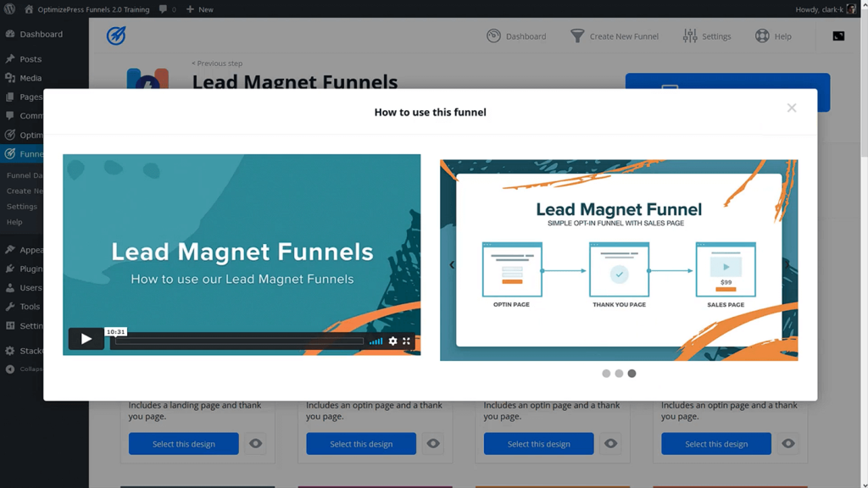Click the volume bars icon on the video

(x=376, y=341)
